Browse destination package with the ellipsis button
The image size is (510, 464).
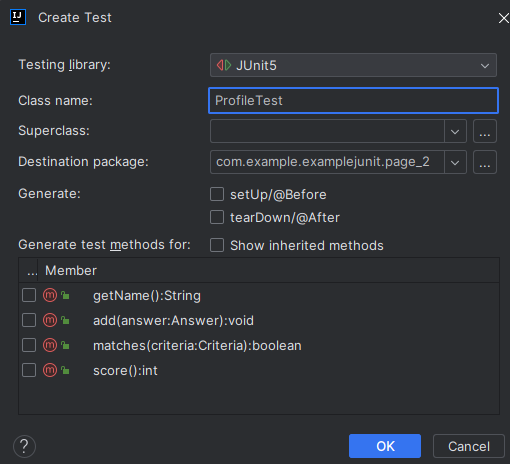pos(485,162)
